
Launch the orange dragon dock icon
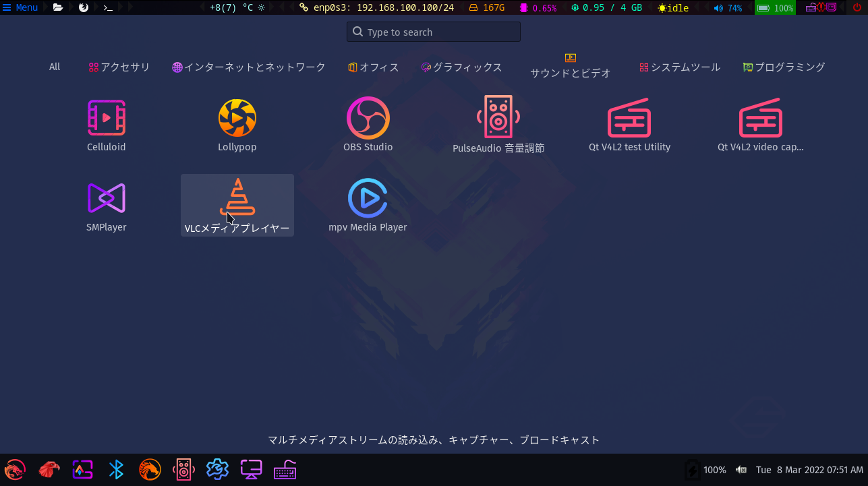150,469
